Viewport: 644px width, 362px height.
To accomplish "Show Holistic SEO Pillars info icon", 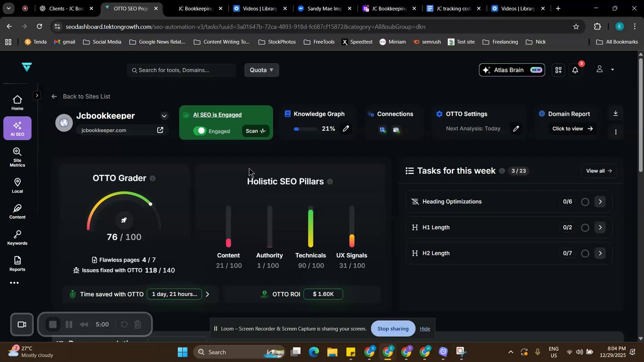I will [330, 182].
